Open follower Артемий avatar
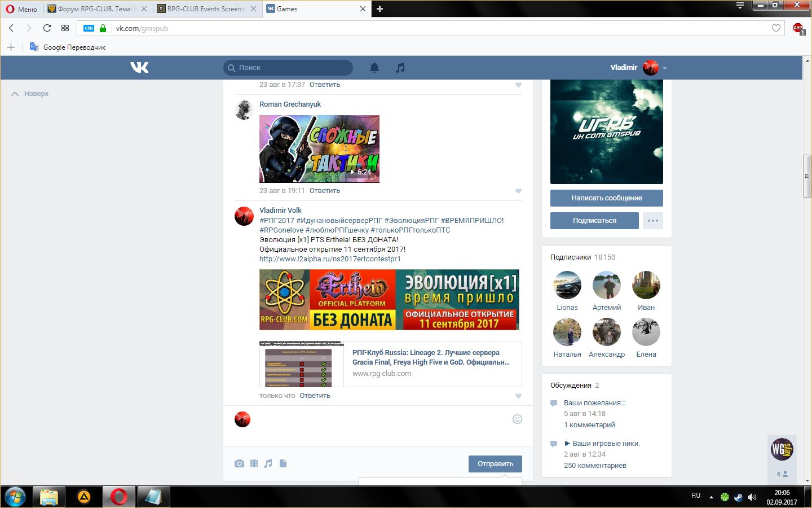The image size is (812, 508). coord(607,285)
